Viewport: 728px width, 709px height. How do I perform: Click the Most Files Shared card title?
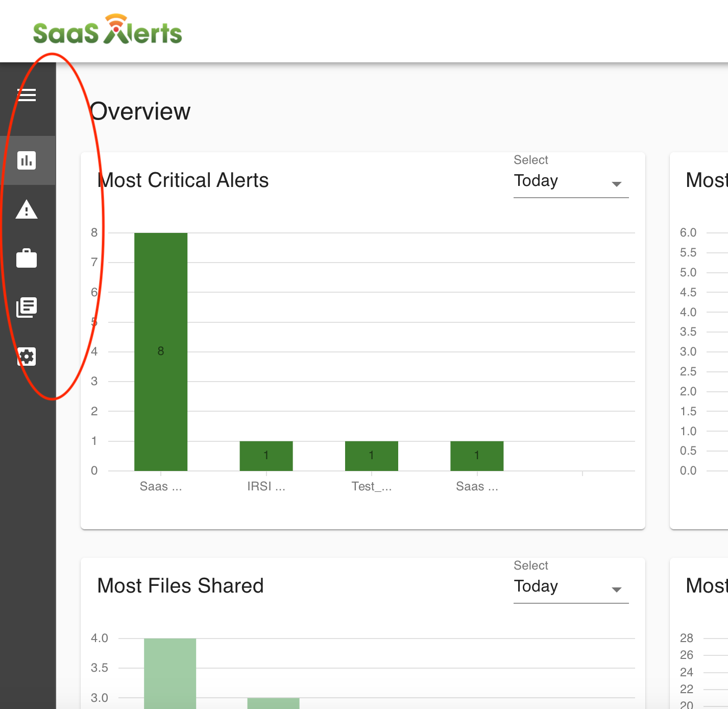(x=180, y=586)
